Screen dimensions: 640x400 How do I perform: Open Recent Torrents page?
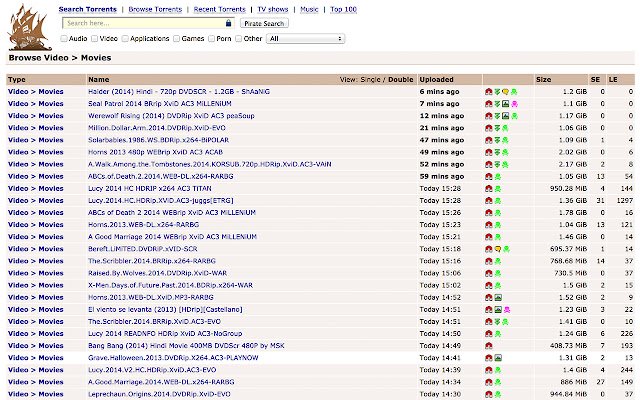coord(220,9)
